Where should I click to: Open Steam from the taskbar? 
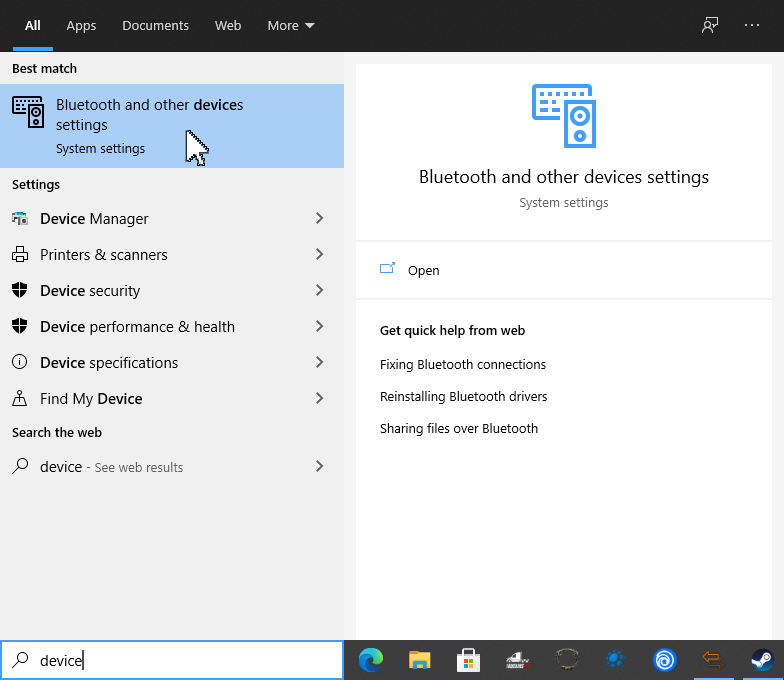click(x=762, y=660)
